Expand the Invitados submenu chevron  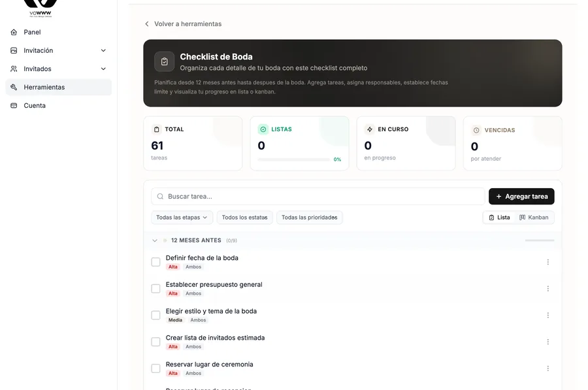(103, 69)
